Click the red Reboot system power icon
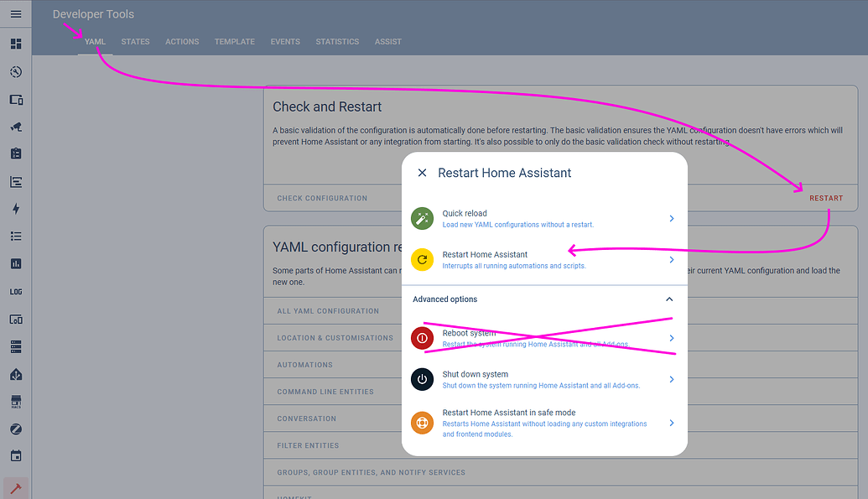 pos(422,338)
